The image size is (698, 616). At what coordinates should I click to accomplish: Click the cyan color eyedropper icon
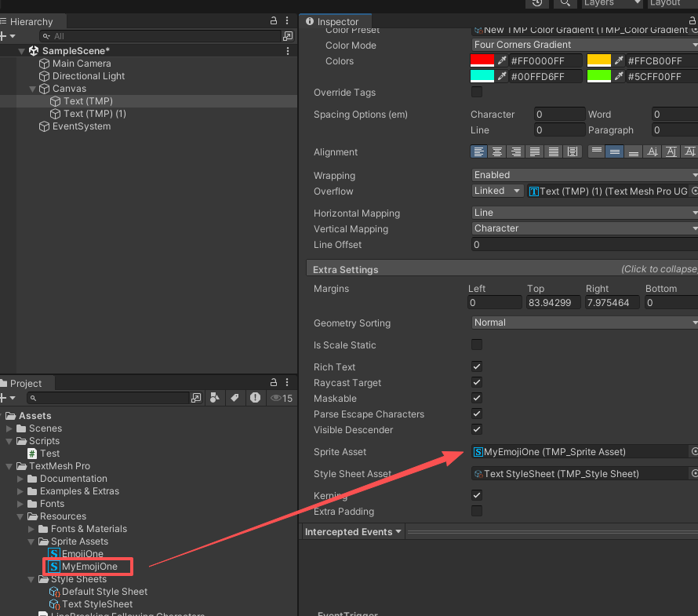point(502,76)
